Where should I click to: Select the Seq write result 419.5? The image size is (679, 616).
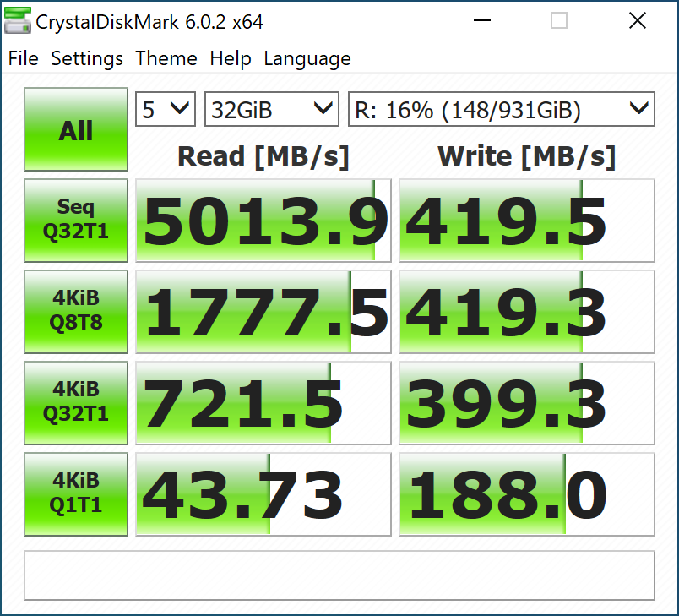point(527,221)
